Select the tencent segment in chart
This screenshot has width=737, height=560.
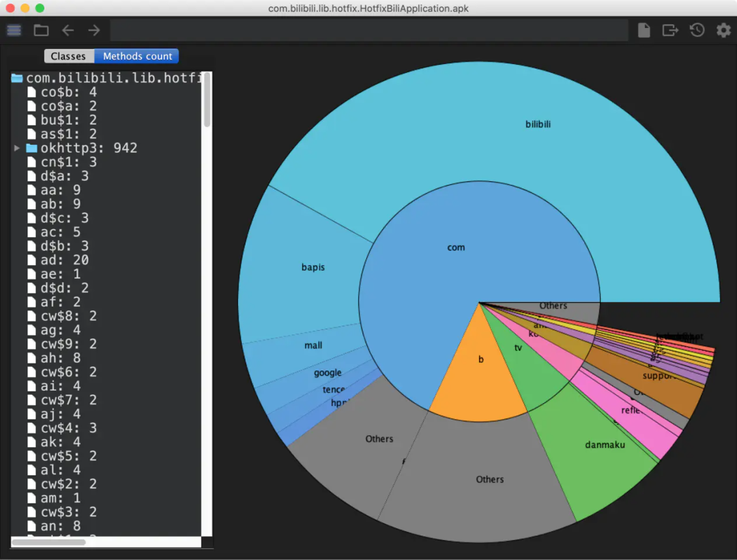coord(334,389)
